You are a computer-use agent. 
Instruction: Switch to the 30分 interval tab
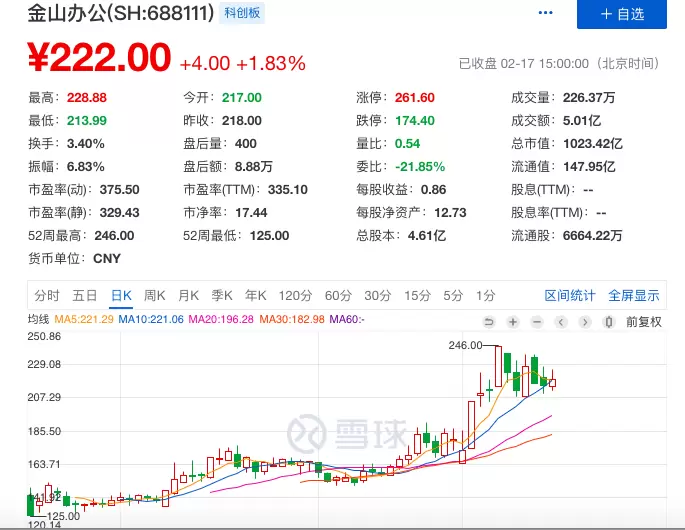[x=377, y=295]
